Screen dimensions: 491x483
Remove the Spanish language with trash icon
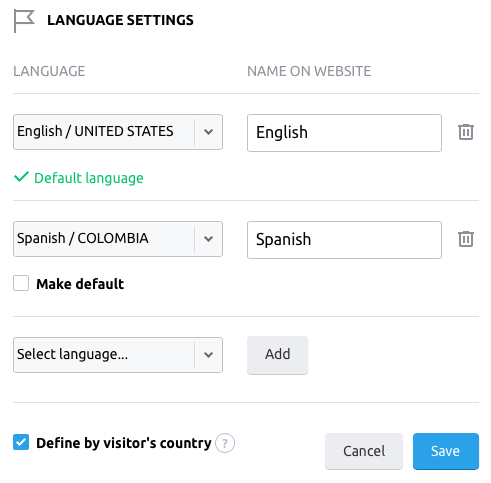[x=466, y=239]
